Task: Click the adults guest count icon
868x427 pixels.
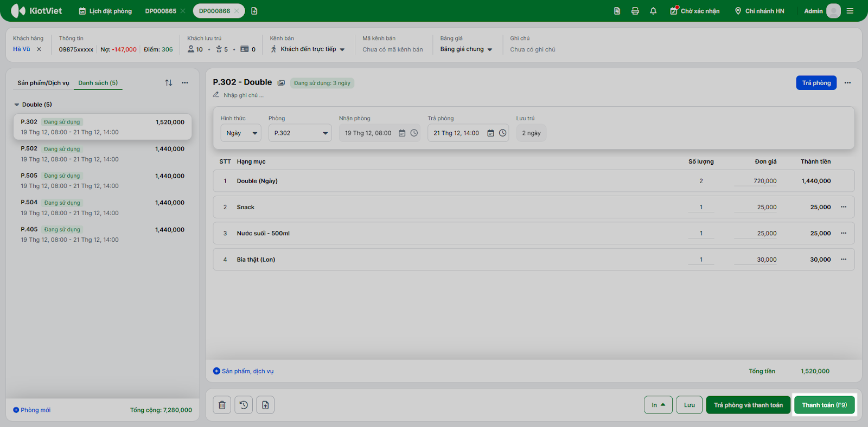Action: 191,49
